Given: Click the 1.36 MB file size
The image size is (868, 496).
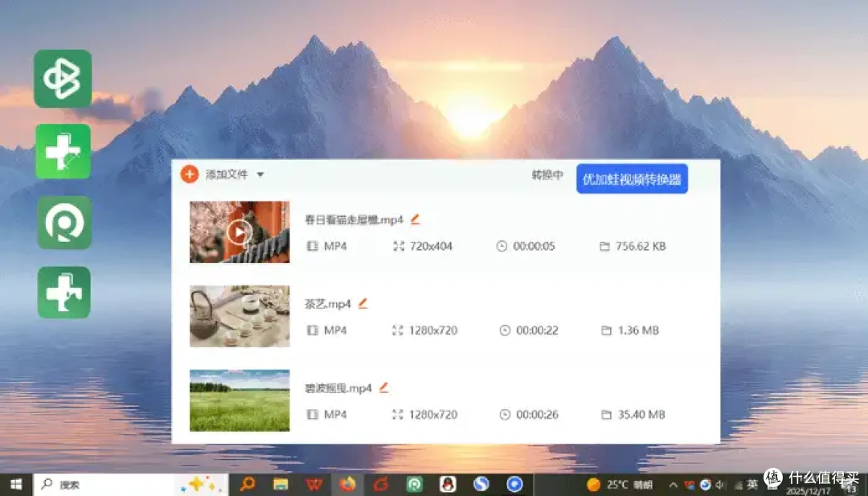Looking at the screenshot, I should tap(638, 330).
